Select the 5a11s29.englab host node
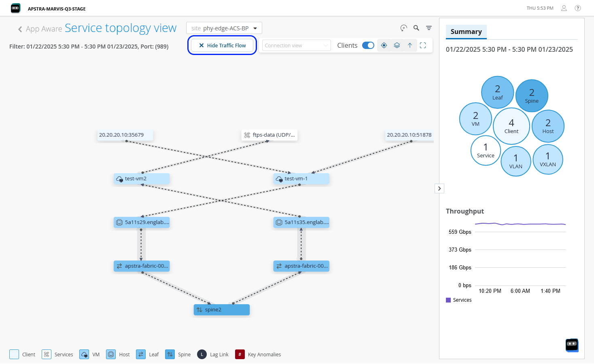The image size is (594, 364). coord(141,222)
